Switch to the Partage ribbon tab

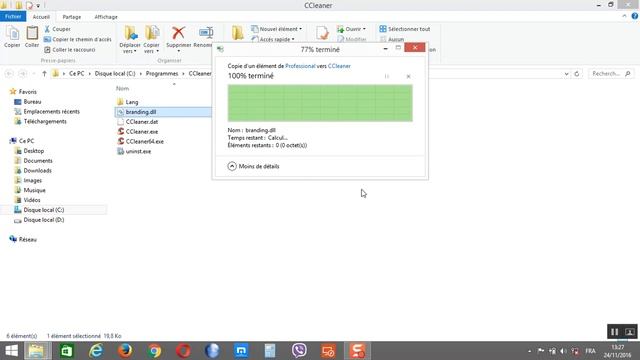pyautogui.click(x=72, y=17)
